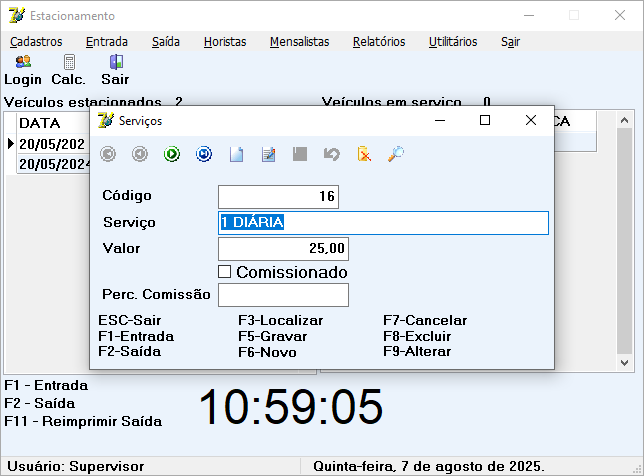
Task: Click the F6-Novo label
Action: coord(267,352)
